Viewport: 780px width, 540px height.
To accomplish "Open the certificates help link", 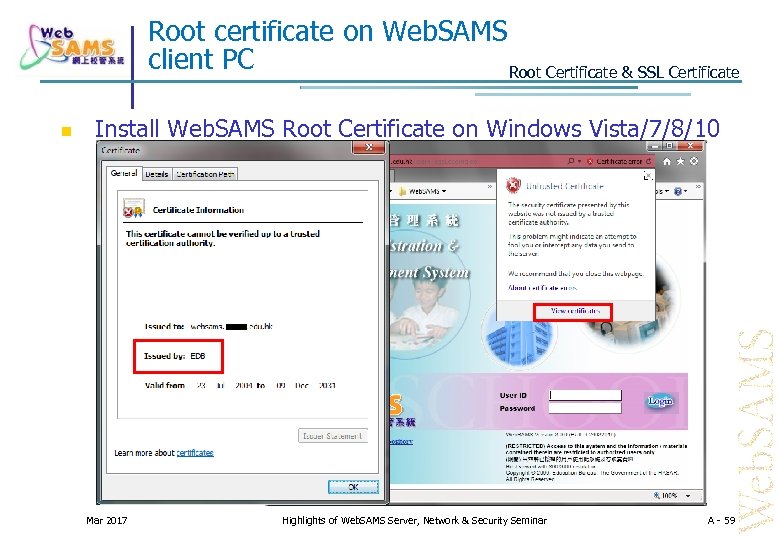I will pos(195,453).
